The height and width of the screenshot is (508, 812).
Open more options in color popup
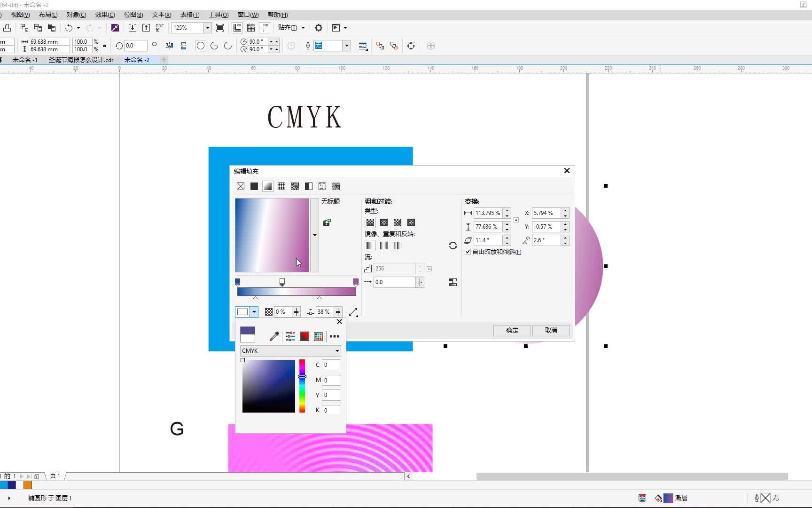[x=335, y=336]
